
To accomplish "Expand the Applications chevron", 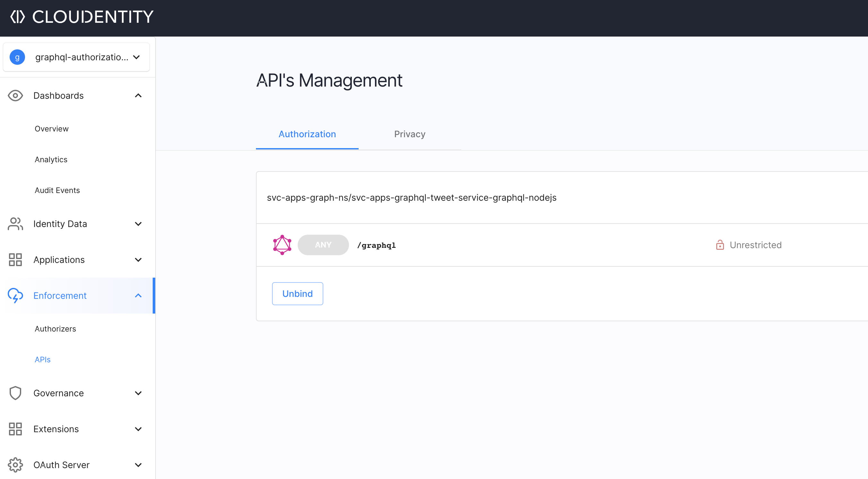I will [138, 260].
